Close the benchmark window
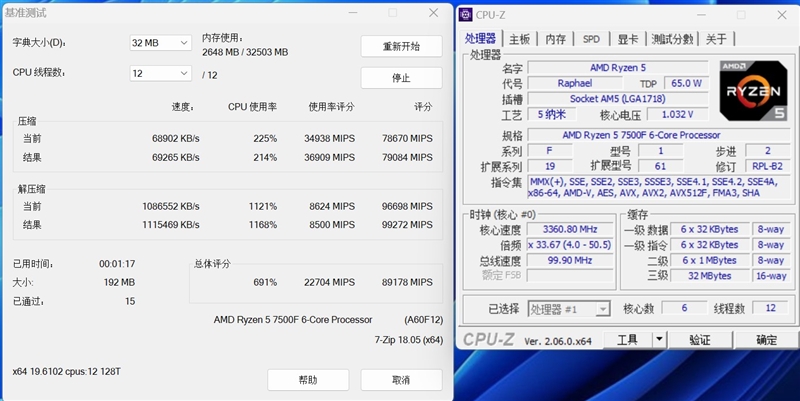Viewport: 800px width, 401px height. 433,13
